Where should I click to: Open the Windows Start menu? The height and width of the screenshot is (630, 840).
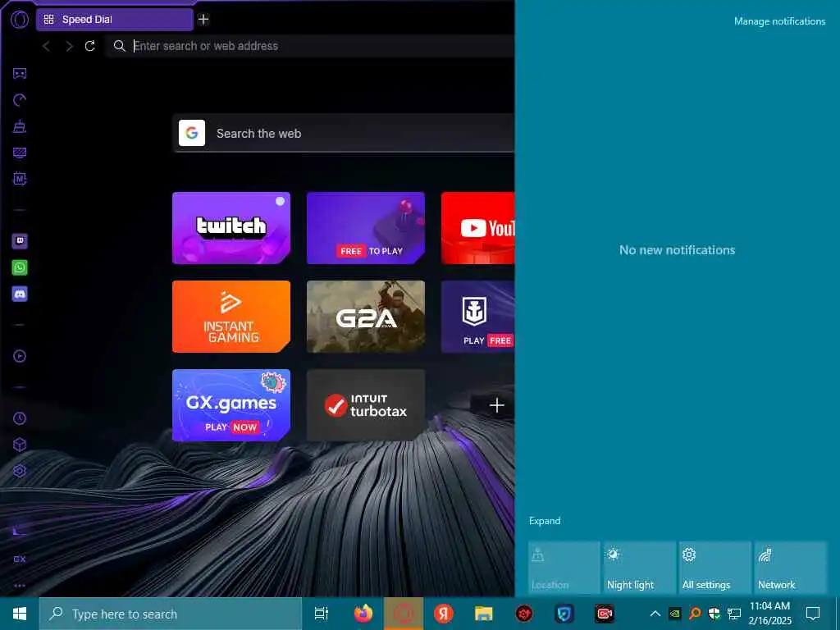(x=20, y=614)
